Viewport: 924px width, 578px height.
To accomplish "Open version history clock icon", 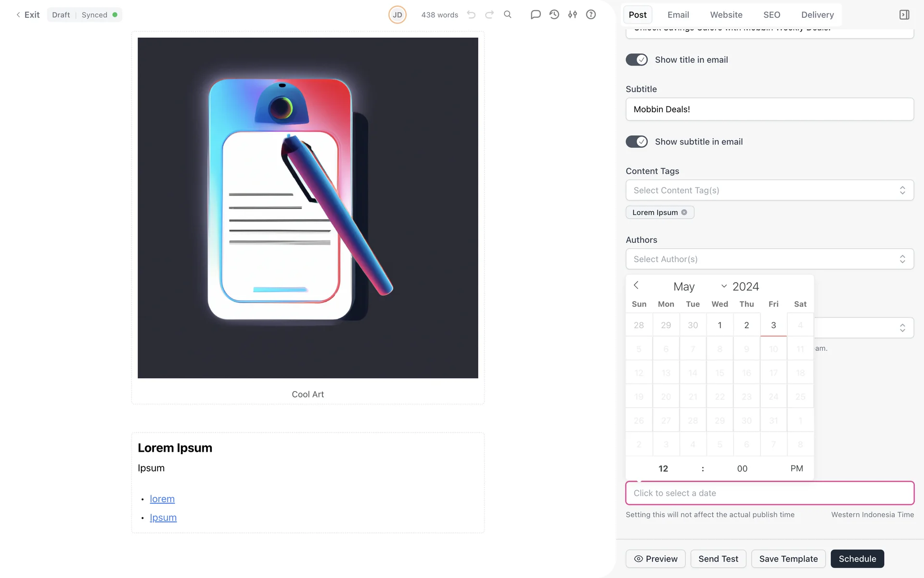I will (554, 14).
